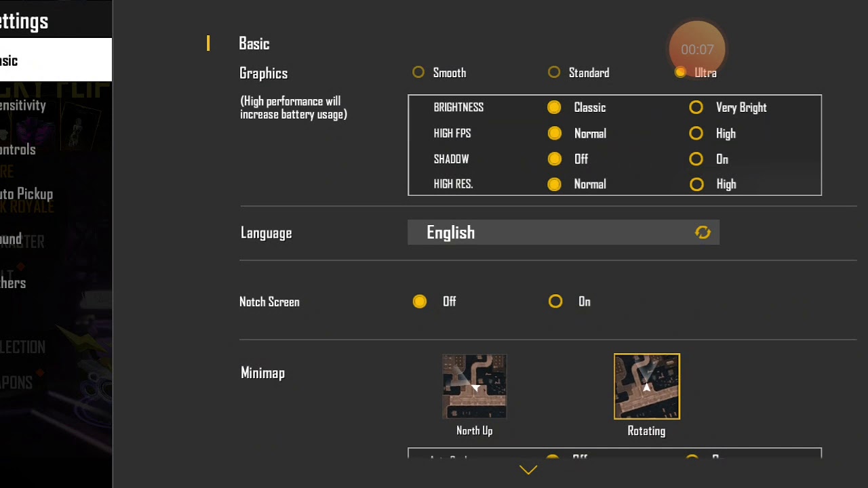Click the Language label
This screenshot has width=868, height=488.
pos(267,233)
